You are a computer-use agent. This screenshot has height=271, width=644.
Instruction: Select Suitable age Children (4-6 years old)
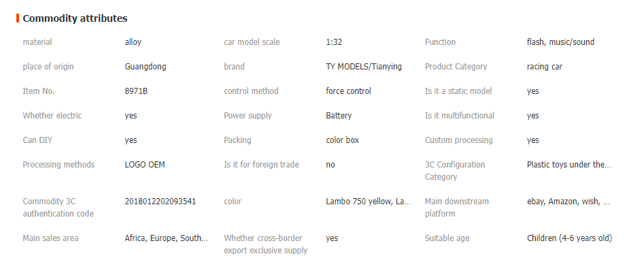569,238
